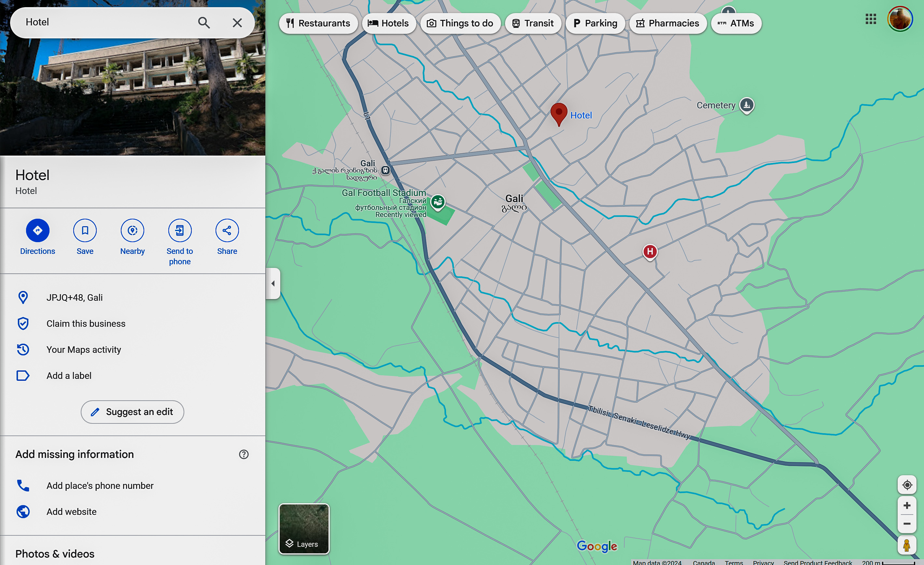This screenshot has height=565, width=924.
Task: Show your location with the target icon
Action: tap(907, 485)
